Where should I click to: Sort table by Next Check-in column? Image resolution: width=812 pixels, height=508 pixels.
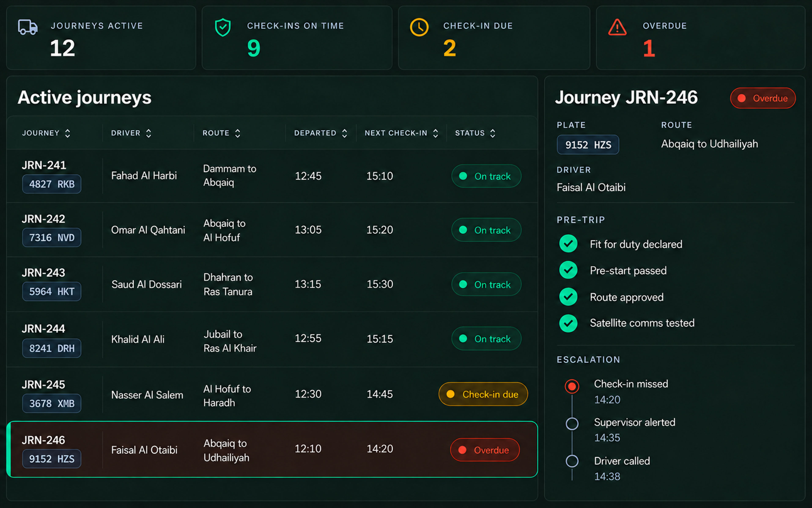435,133
